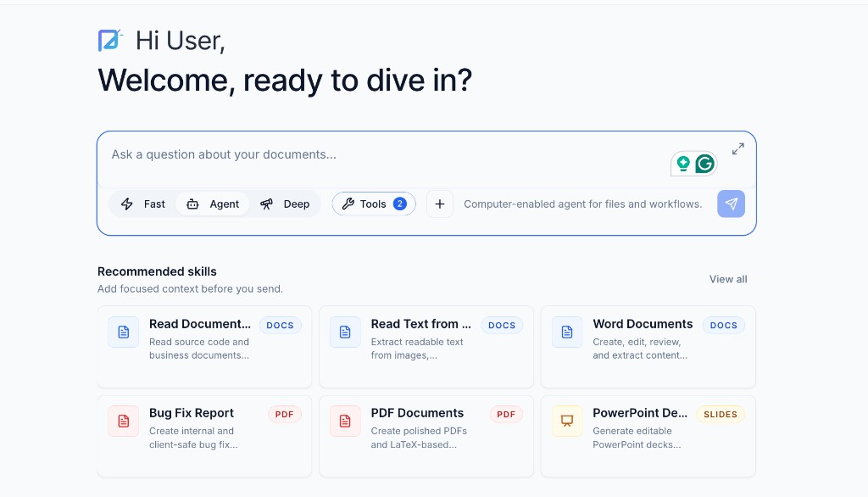Click 'Add focused context before you send.' text
The width and height of the screenshot is (868, 497).
point(190,288)
